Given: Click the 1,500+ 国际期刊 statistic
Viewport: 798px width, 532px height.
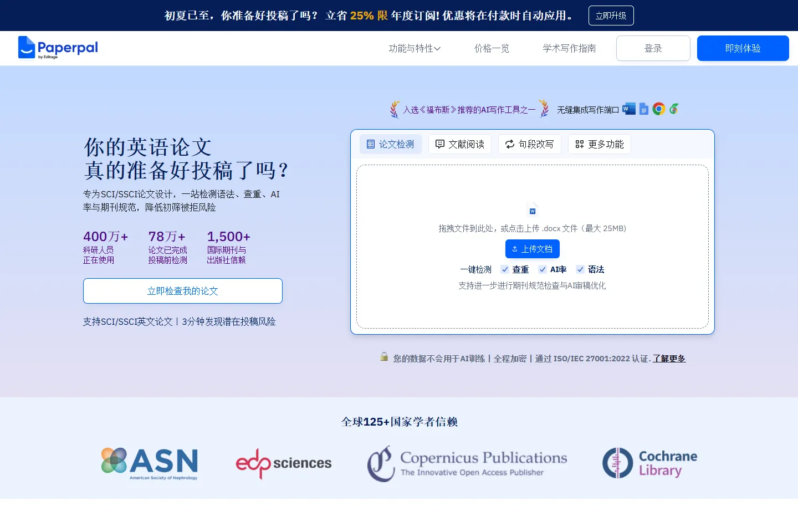Looking at the screenshot, I should [228, 247].
